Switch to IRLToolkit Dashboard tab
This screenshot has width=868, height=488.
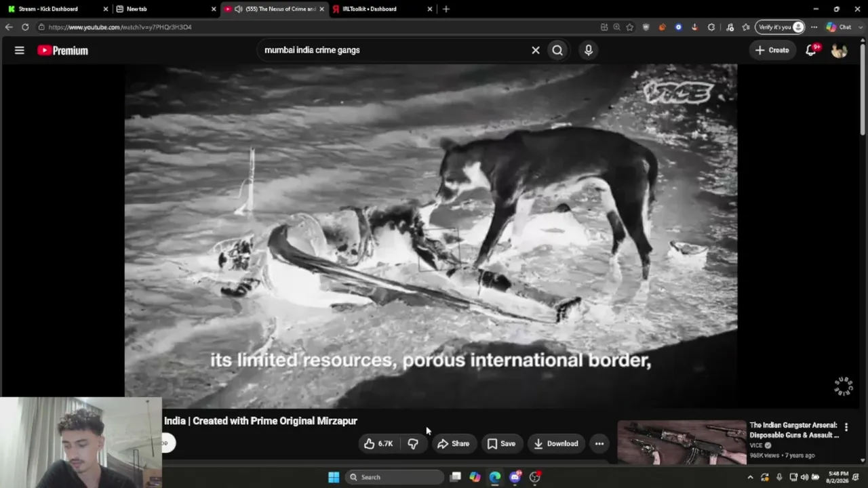[382, 9]
